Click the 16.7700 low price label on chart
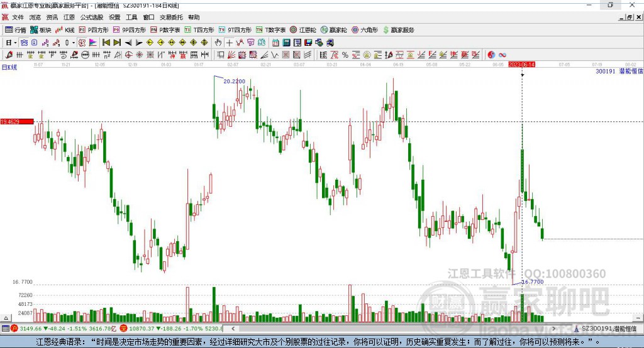 click(x=532, y=282)
